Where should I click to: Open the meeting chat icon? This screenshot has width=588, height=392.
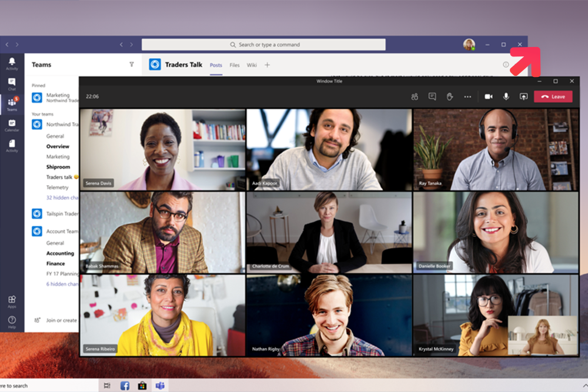coord(432,97)
